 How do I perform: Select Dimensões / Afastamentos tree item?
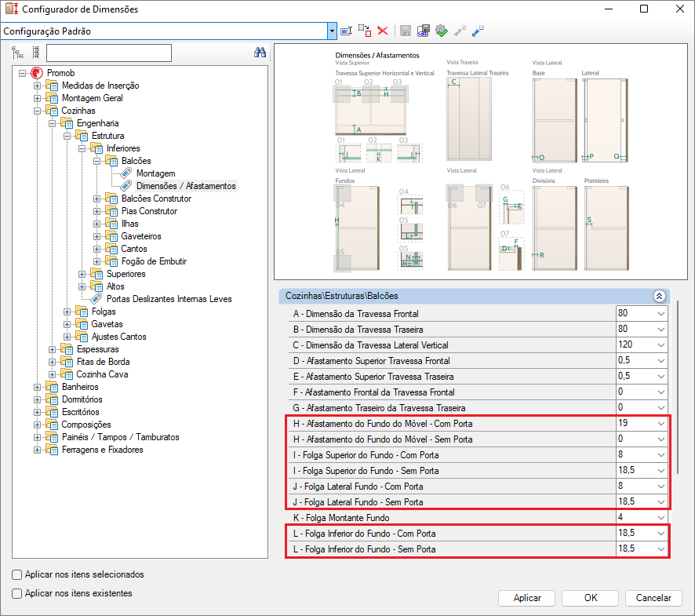click(186, 186)
